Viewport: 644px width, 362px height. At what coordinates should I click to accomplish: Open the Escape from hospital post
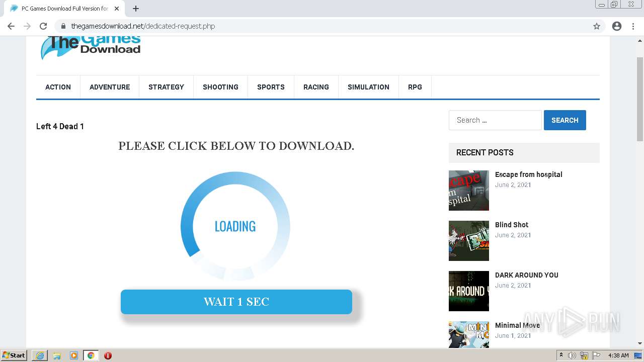[529, 174]
